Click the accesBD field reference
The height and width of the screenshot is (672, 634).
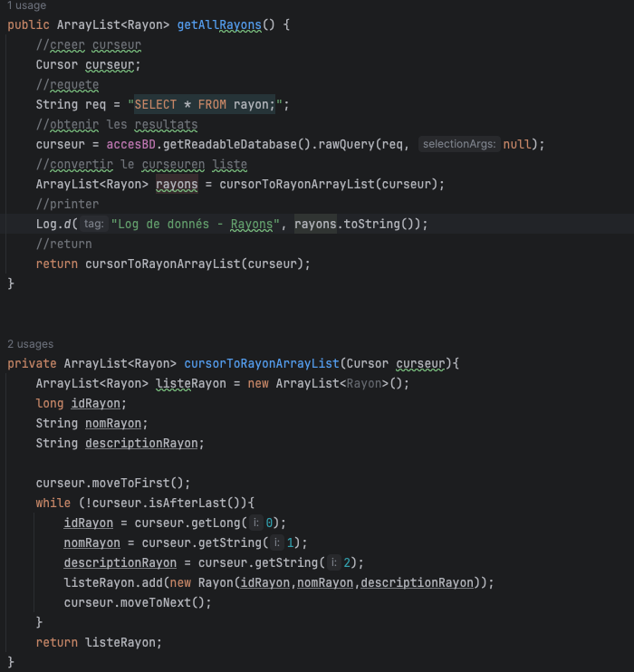pyautogui.click(x=130, y=144)
